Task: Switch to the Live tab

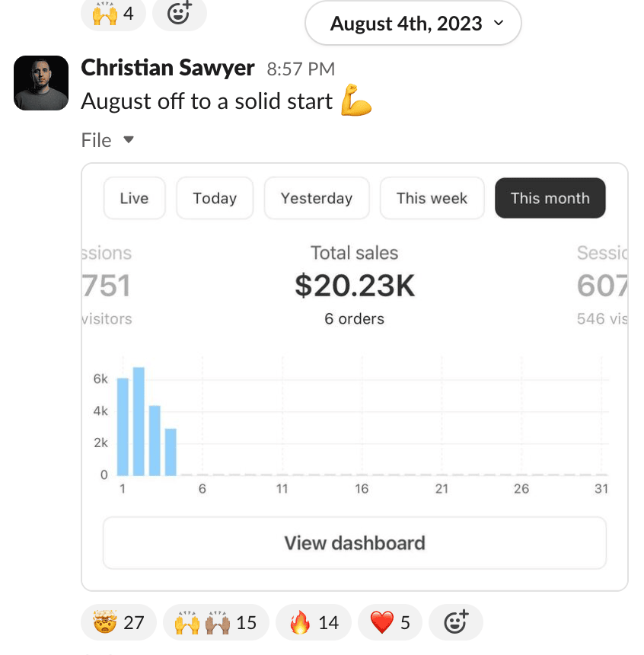Action: (134, 198)
